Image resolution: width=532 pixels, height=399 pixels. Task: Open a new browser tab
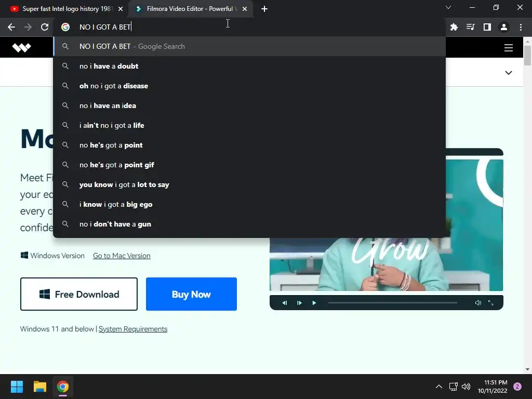point(264,9)
